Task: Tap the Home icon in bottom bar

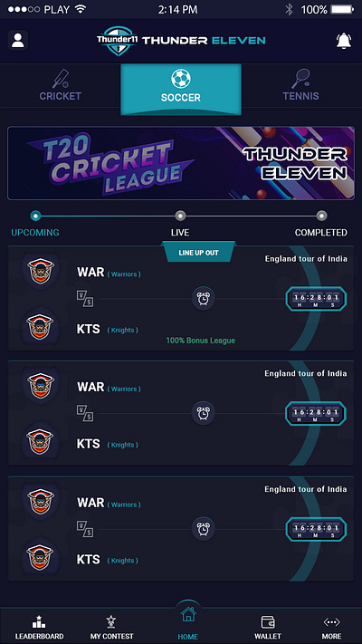Action: 188,615
